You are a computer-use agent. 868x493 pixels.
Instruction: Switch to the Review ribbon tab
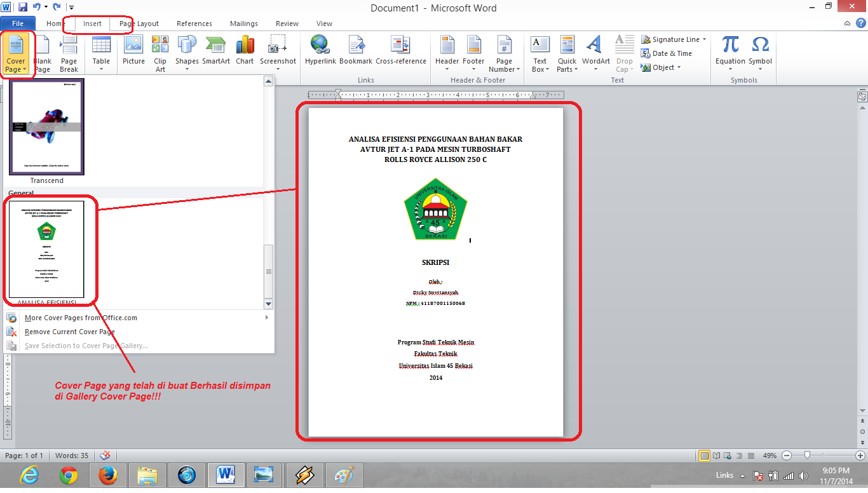pos(287,24)
